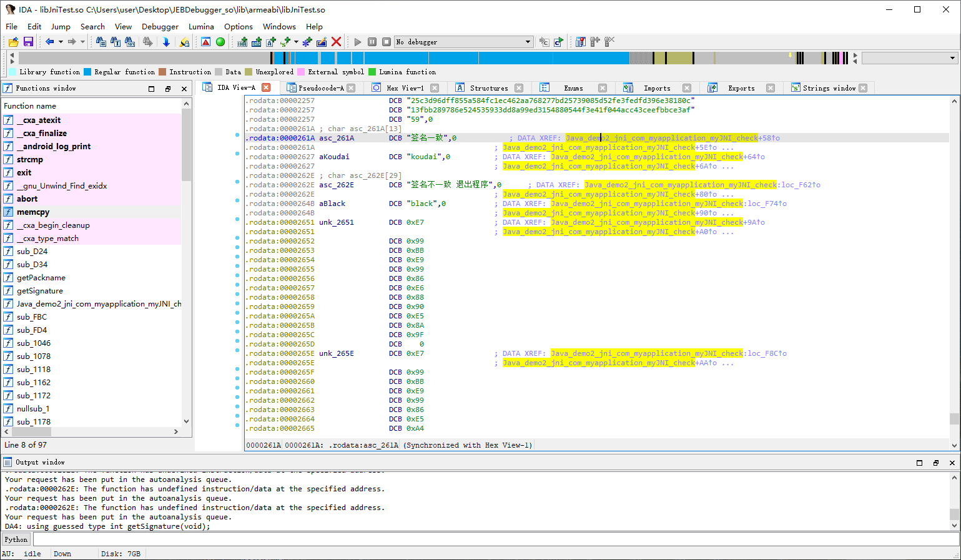Pause the debugger process
This screenshot has height=560, width=961.
pos(372,42)
